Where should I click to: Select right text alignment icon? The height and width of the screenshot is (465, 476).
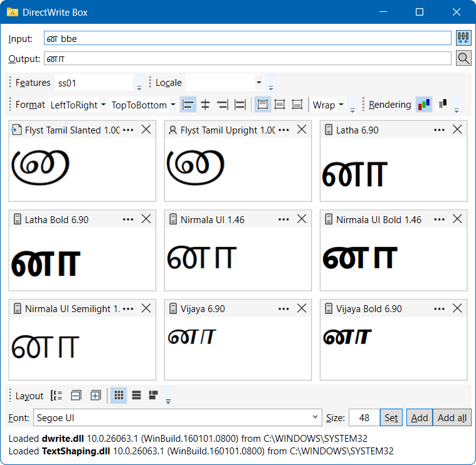[x=222, y=105]
